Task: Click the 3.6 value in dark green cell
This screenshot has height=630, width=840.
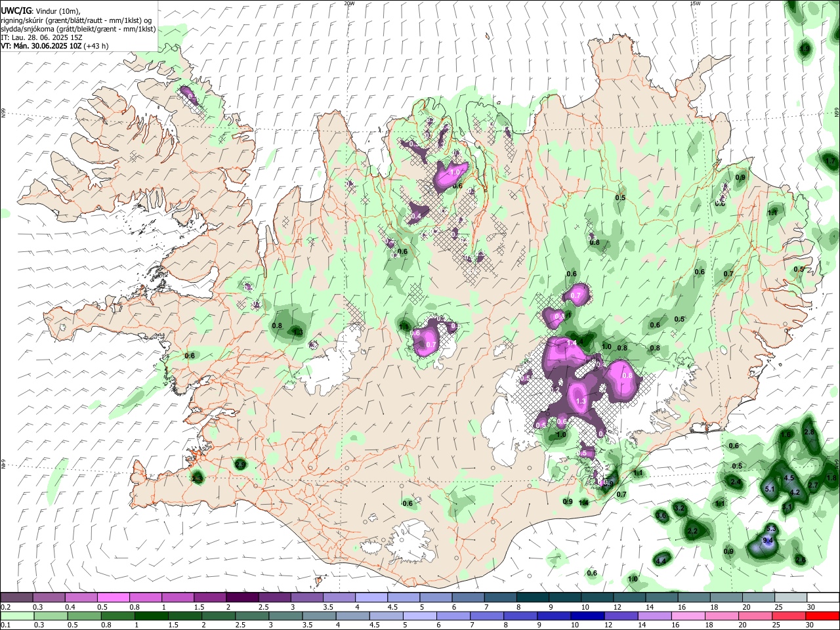Action: pos(661,516)
